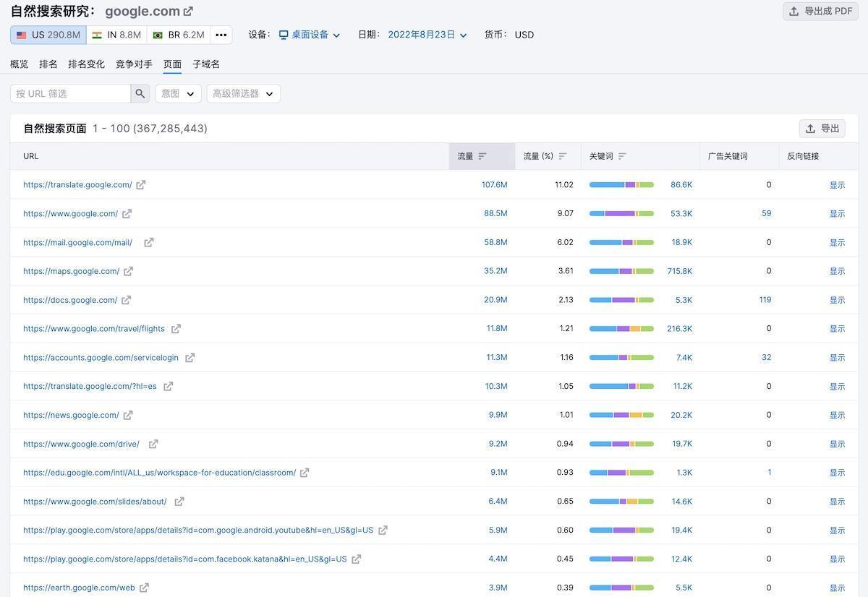The height and width of the screenshot is (597, 868).
Task: Open external link icon for www.google.com/drive/
Action: [x=153, y=444]
